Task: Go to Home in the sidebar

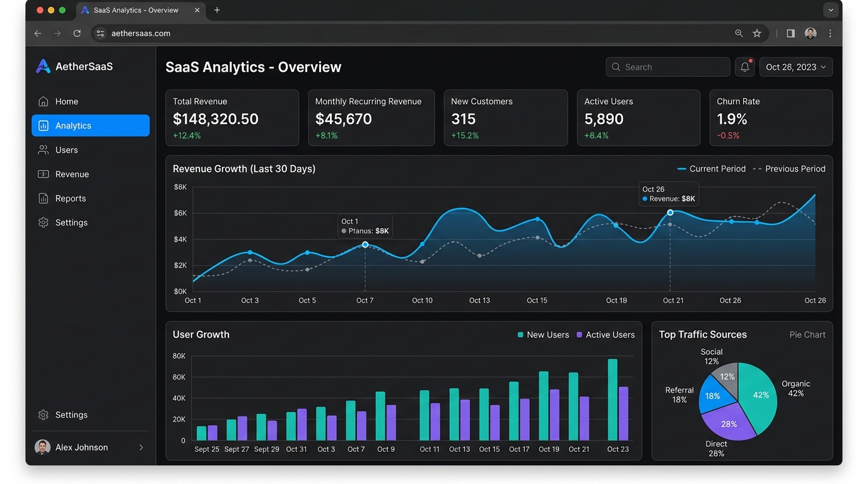Action: [x=91, y=101]
